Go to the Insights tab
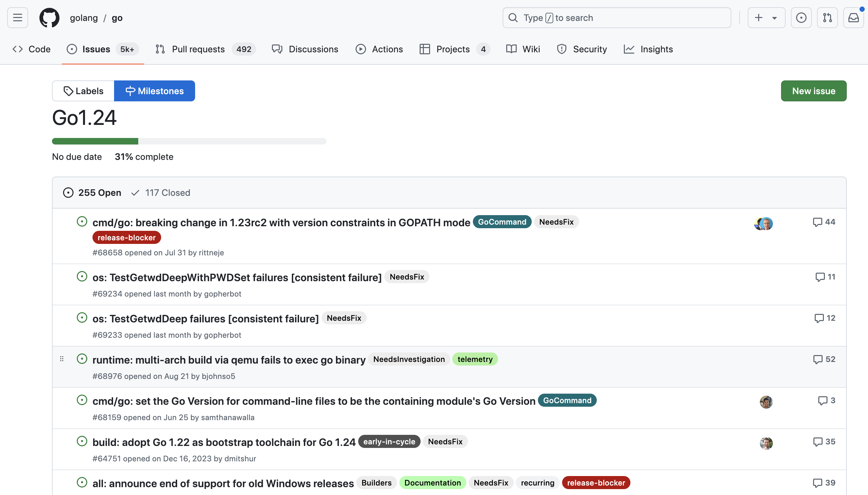The image size is (868, 495). coord(648,49)
